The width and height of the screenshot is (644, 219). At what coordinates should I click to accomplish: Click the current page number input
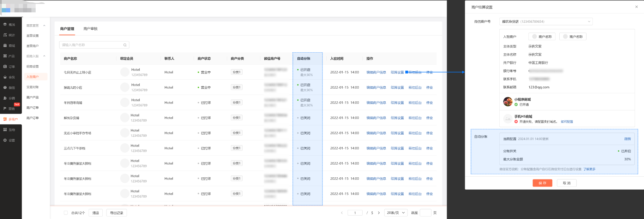point(355,213)
